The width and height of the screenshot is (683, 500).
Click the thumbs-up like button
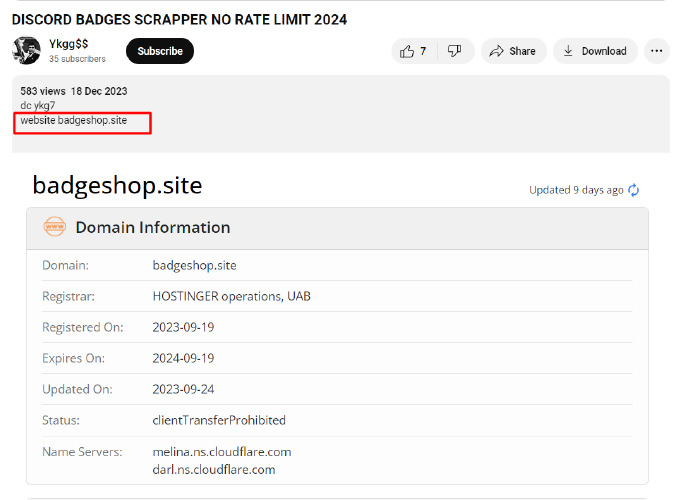click(x=413, y=51)
